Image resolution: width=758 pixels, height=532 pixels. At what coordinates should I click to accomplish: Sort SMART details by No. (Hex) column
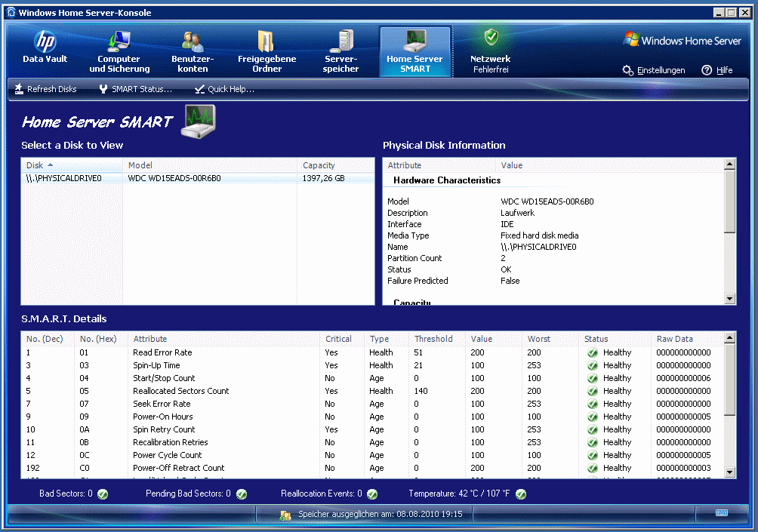pos(101,339)
